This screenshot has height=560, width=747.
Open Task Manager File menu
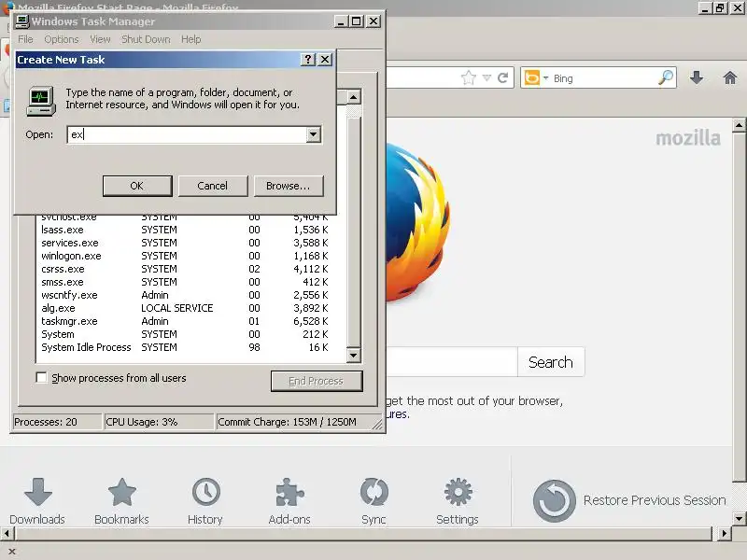tap(26, 39)
